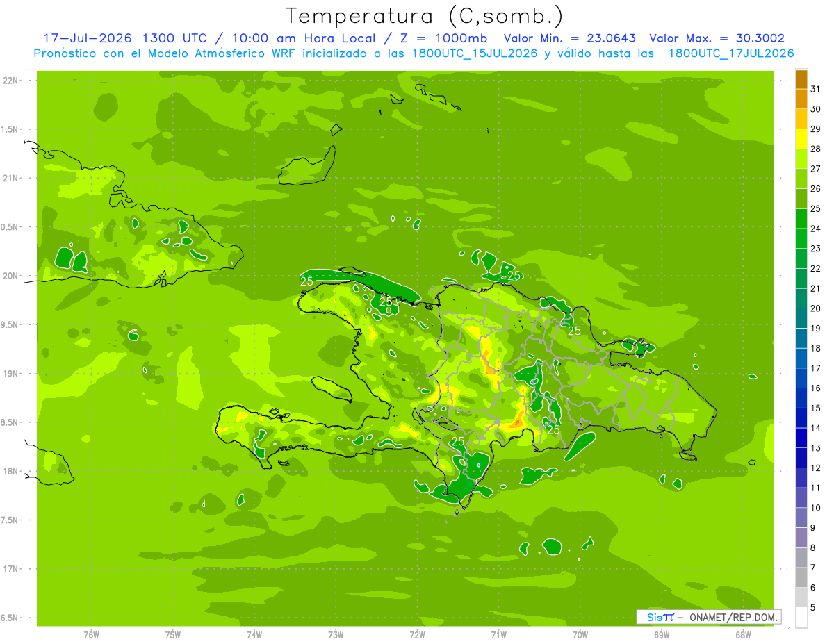The width and height of the screenshot is (834, 644).
Task: Click the longitude label '74W'
Action: pyautogui.click(x=254, y=635)
